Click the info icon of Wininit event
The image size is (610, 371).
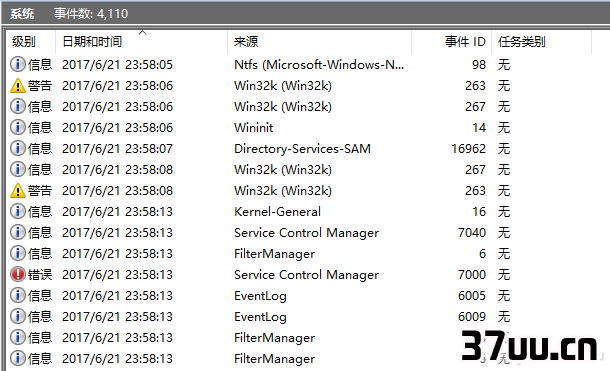tap(18, 128)
